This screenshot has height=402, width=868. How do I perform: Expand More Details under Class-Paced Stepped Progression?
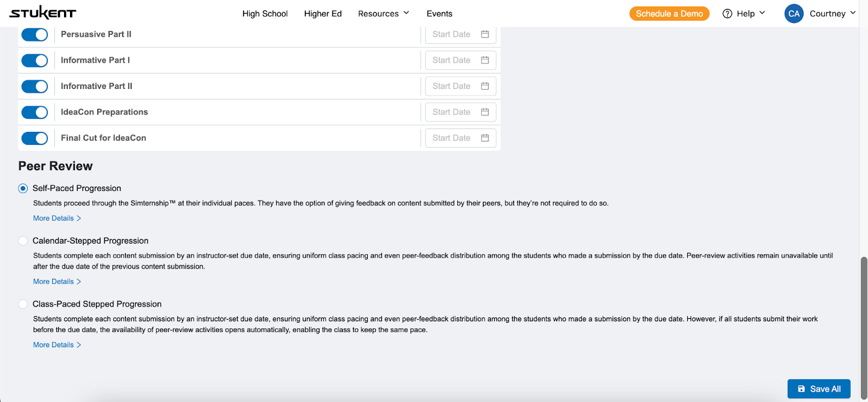(x=57, y=345)
